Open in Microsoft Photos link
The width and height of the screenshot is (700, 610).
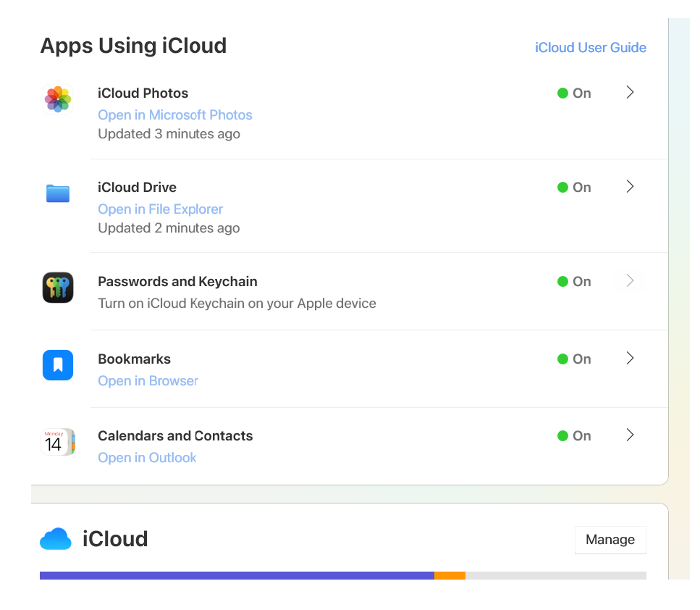[175, 115]
